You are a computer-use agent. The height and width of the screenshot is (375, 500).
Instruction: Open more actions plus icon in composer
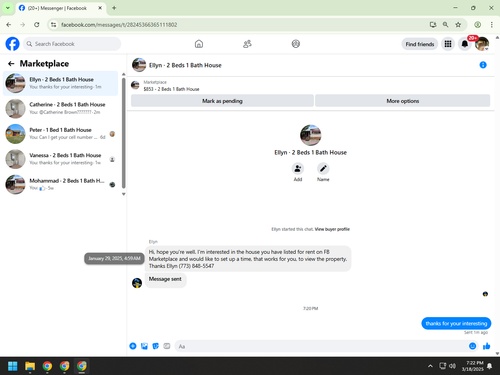(x=133, y=346)
